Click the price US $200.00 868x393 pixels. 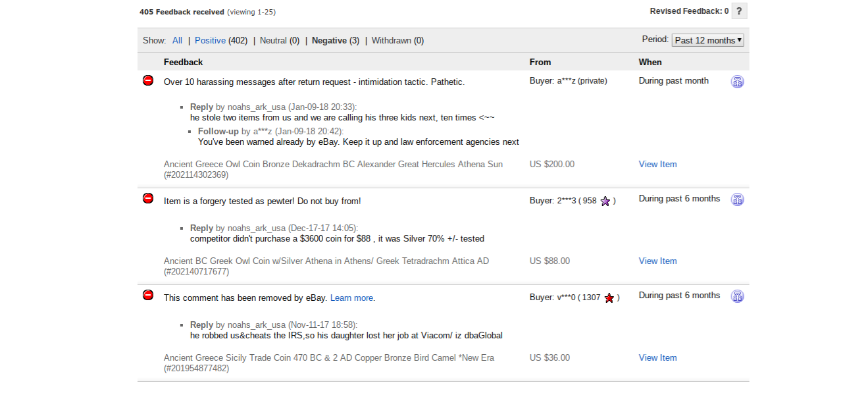tap(552, 165)
